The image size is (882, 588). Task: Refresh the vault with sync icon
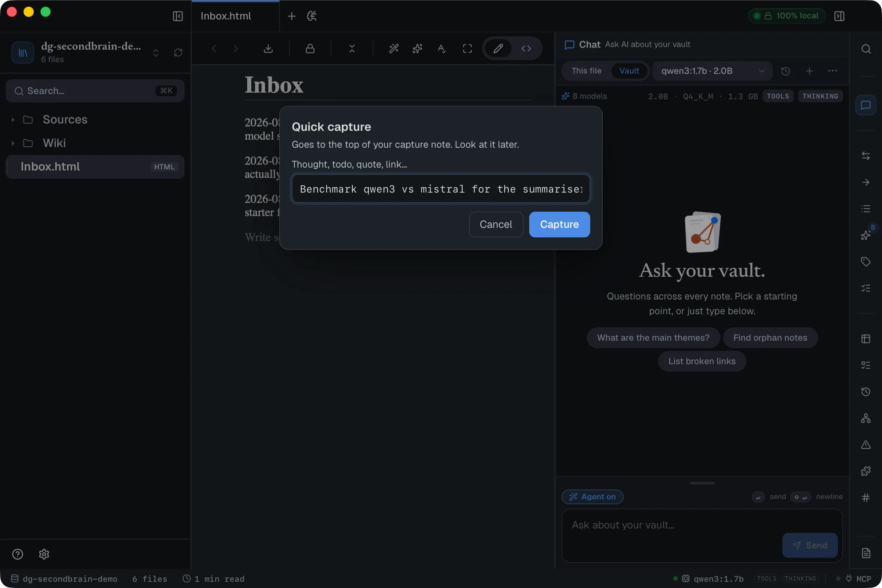(x=178, y=53)
